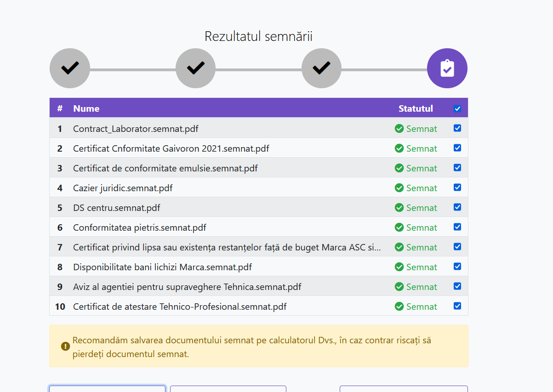The image size is (553, 392).
Task: Click the third completed step checkmark circle
Action: [x=321, y=68]
